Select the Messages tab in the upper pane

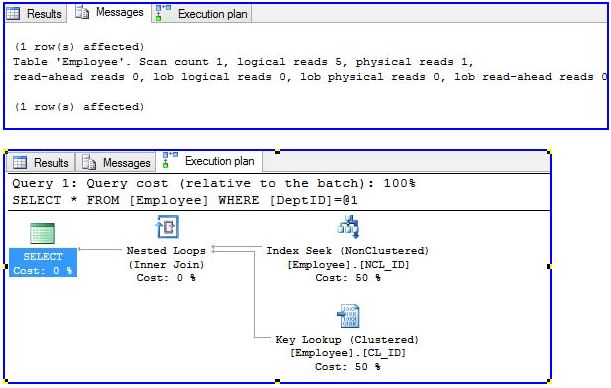(110, 13)
